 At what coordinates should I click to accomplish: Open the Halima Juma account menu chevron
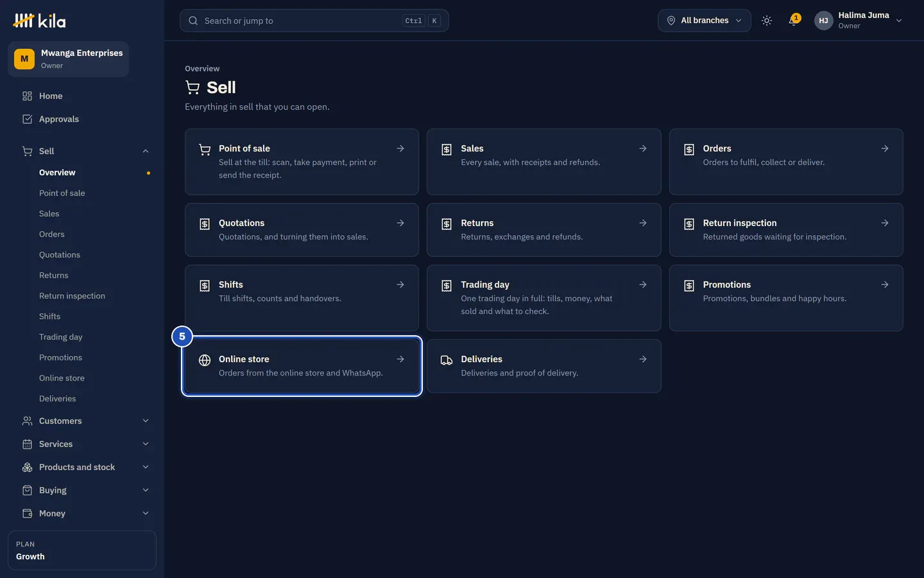click(899, 21)
